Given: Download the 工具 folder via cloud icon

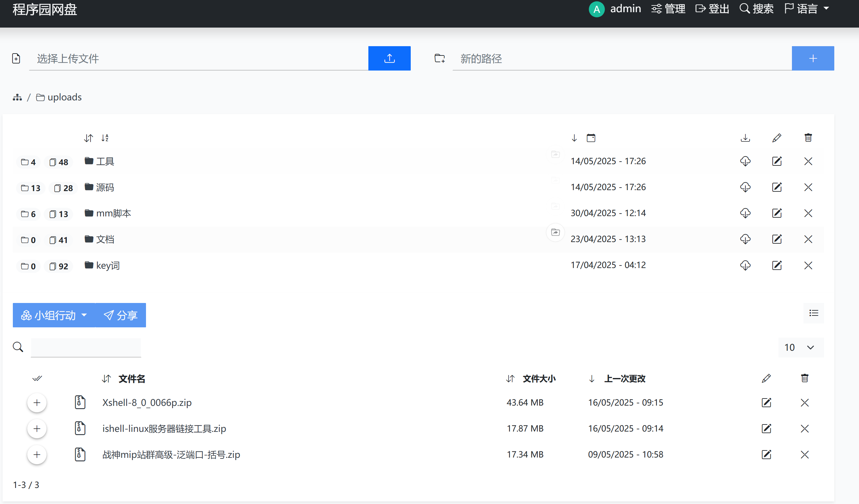Looking at the screenshot, I should [x=745, y=161].
